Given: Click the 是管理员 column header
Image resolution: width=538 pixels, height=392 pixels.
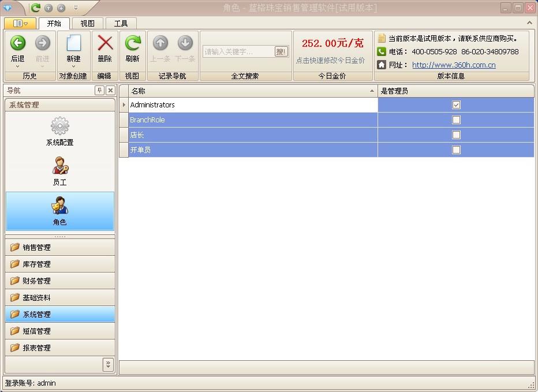Looking at the screenshot, I should [x=456, y=91].
